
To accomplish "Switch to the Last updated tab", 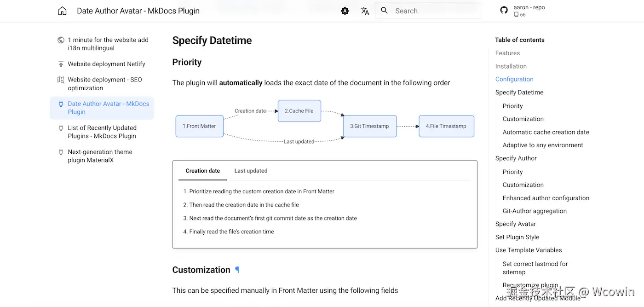I will (251, 171).
